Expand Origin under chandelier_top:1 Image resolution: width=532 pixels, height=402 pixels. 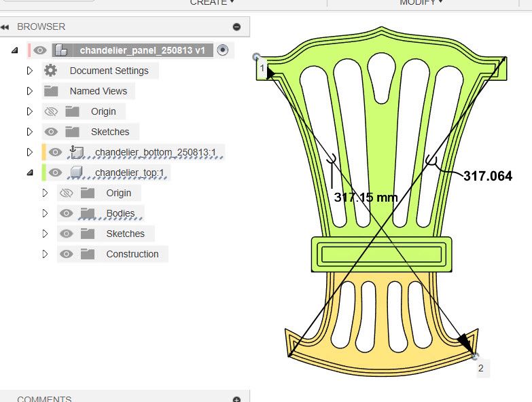pyautogui.click(x=45, y=193)
